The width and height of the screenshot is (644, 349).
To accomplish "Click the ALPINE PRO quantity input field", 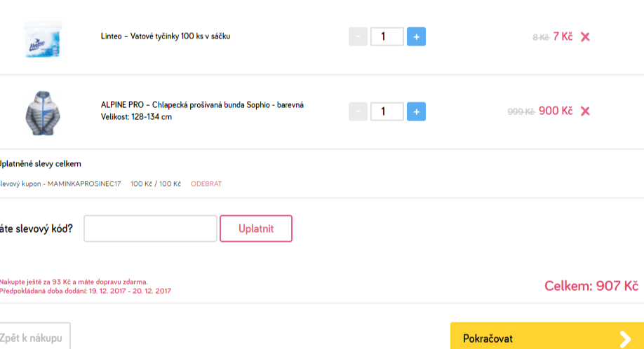I will 387,111.
